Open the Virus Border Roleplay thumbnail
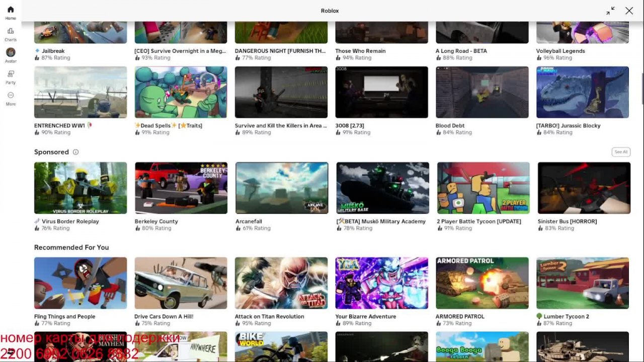 coord(80,188)
